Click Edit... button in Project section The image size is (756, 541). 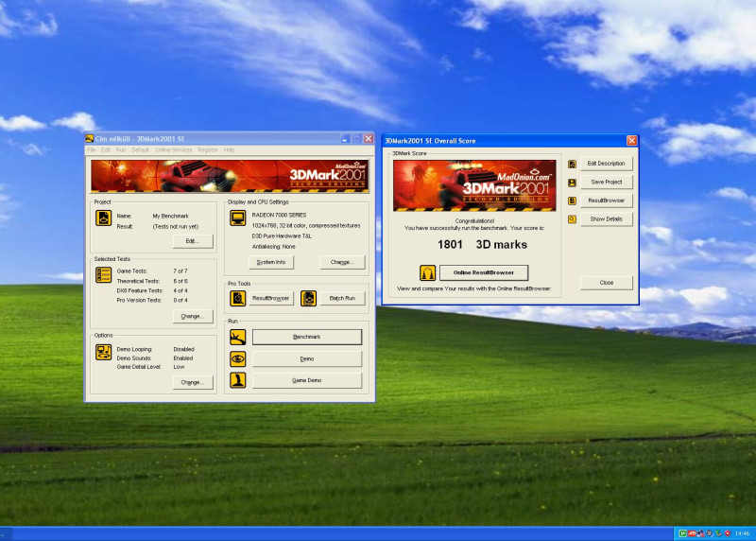click(x=193, y=241)
